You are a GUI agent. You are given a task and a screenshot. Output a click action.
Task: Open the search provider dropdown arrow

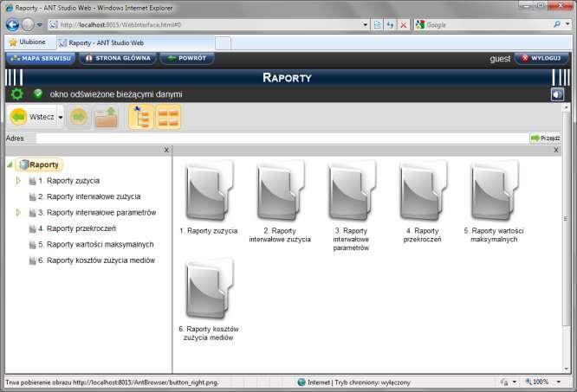click(x=567, y=24)
